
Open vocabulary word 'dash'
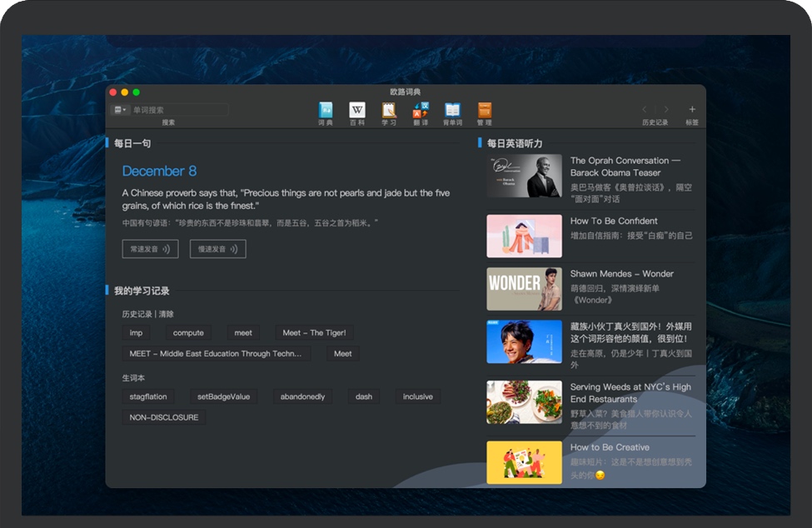click(x=364, y=396)
